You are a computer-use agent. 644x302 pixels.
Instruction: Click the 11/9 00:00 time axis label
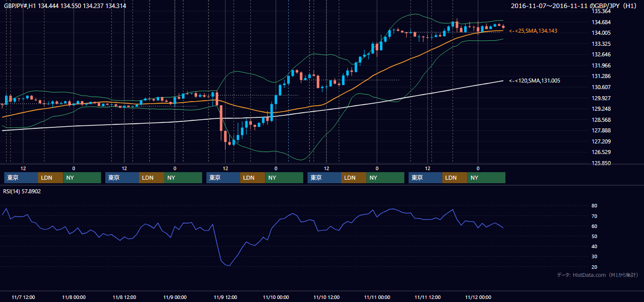click(x=175, y=297)
